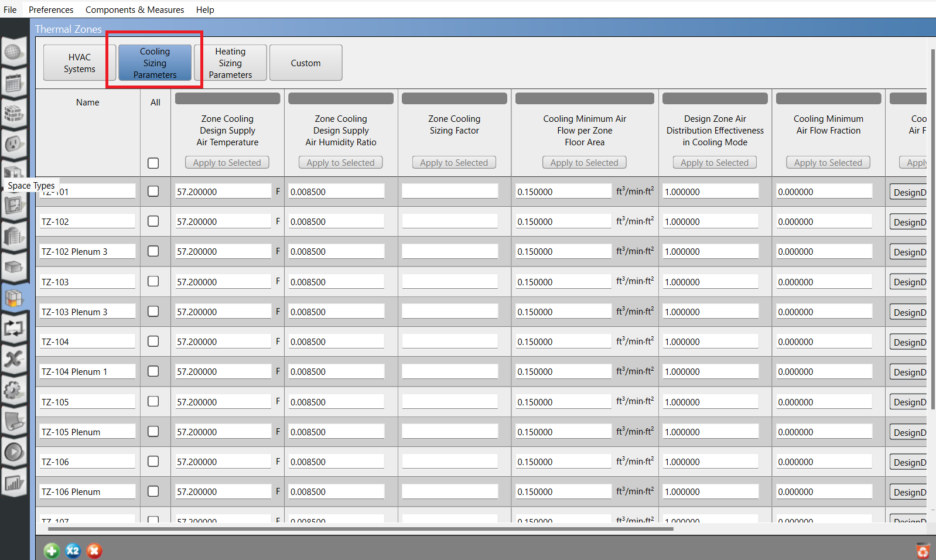Viewport: 936px width, 560px height.
Task: Select the Thermal Zones colored cube icon
Action: 14,298
